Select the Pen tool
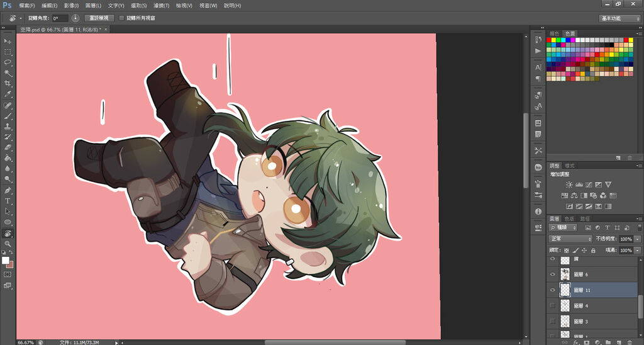 pos(8,190)
